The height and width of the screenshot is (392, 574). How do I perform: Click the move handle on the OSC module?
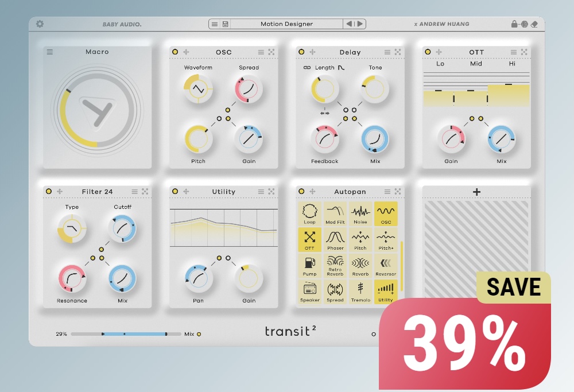click(186, 52)
